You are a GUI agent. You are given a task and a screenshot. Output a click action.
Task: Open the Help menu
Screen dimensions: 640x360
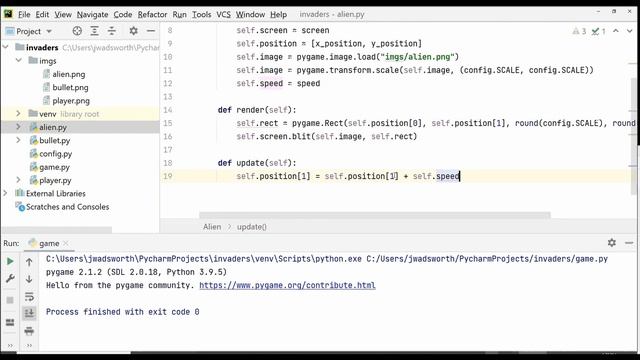278,14
